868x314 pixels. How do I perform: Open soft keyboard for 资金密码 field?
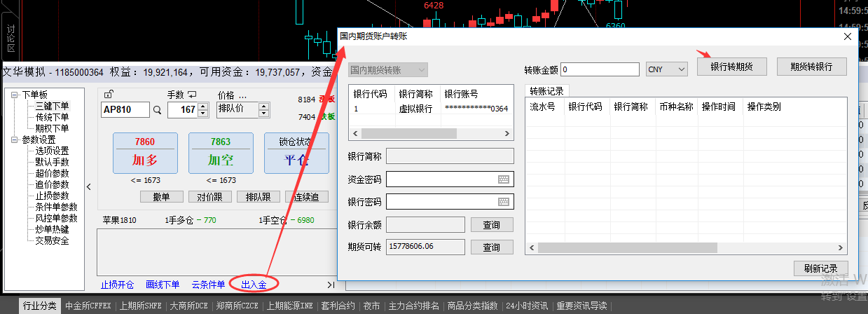503,179
